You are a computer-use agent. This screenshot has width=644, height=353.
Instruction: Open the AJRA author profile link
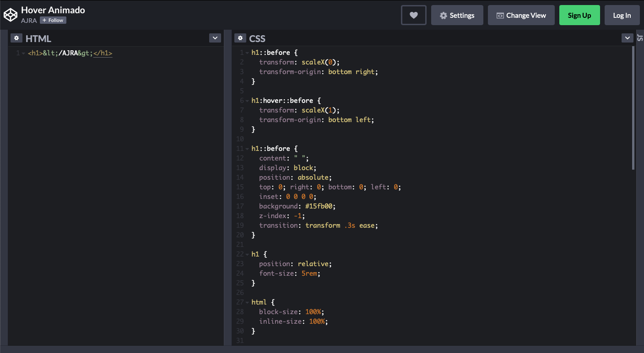tap(29, 20)
